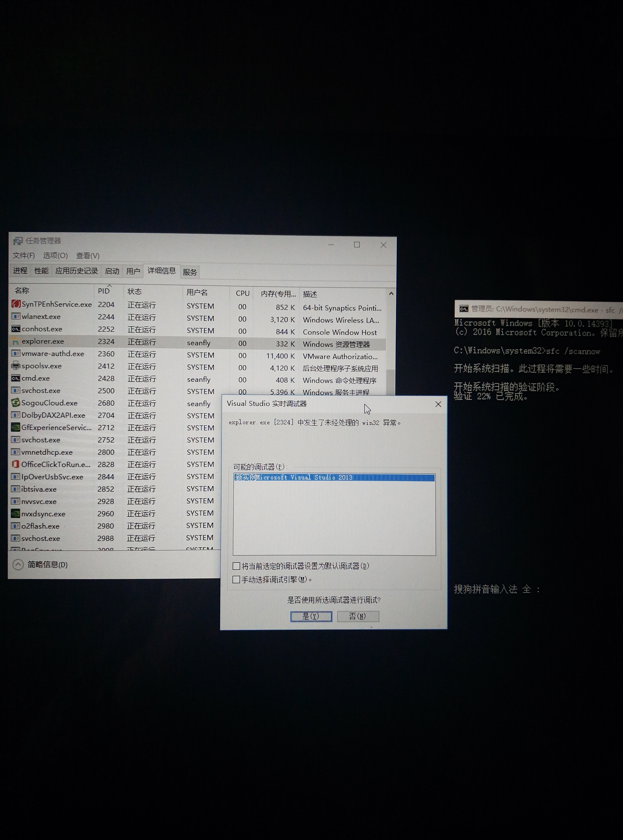The height and width of the screenshot is (840, 623).
Task: Click the vmware-authd.exe process icon
Action: coord(16,353)
